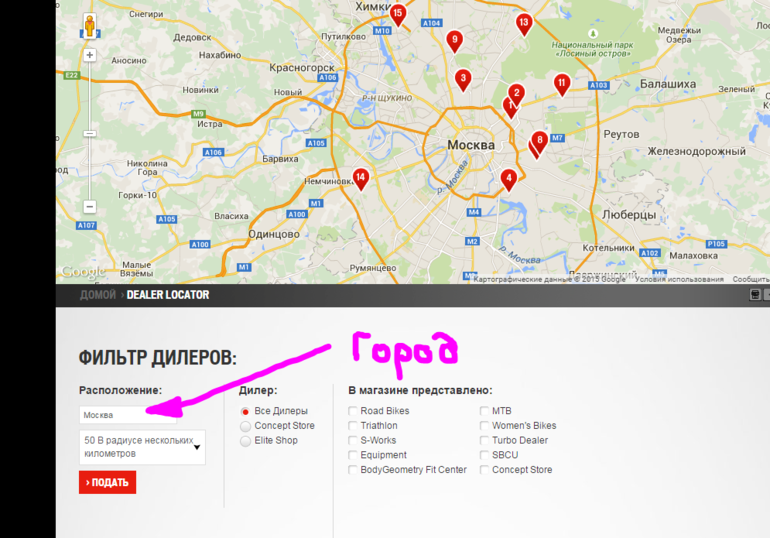Open dealer marker number 9

click(454, 41)
